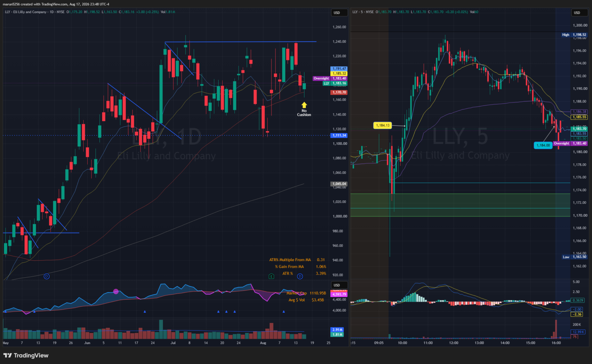This screenshot has width=592, height=364.
Task: Click the purple "1,186.38" price label
Action: coord(579,112)
